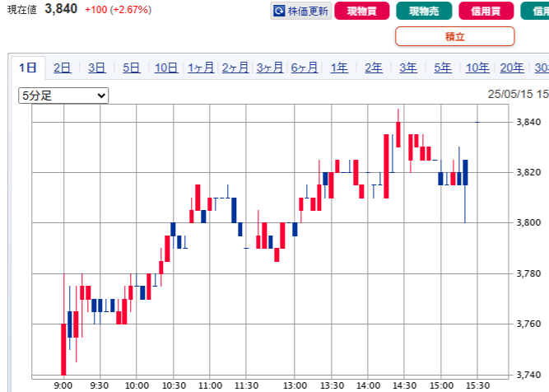Click the 15:30 time axis label
Screen dimensions: 549x392
(x=477, y=385)
